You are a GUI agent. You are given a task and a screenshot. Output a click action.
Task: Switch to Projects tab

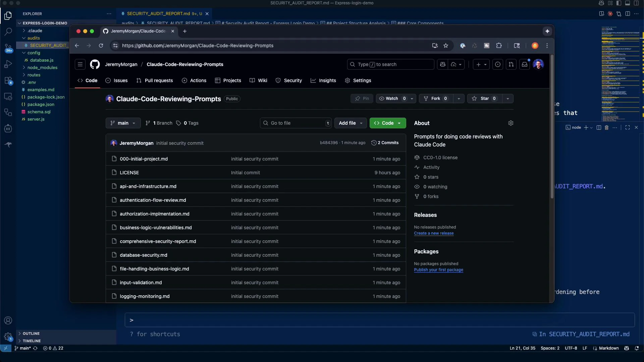[x=228, y=80]
